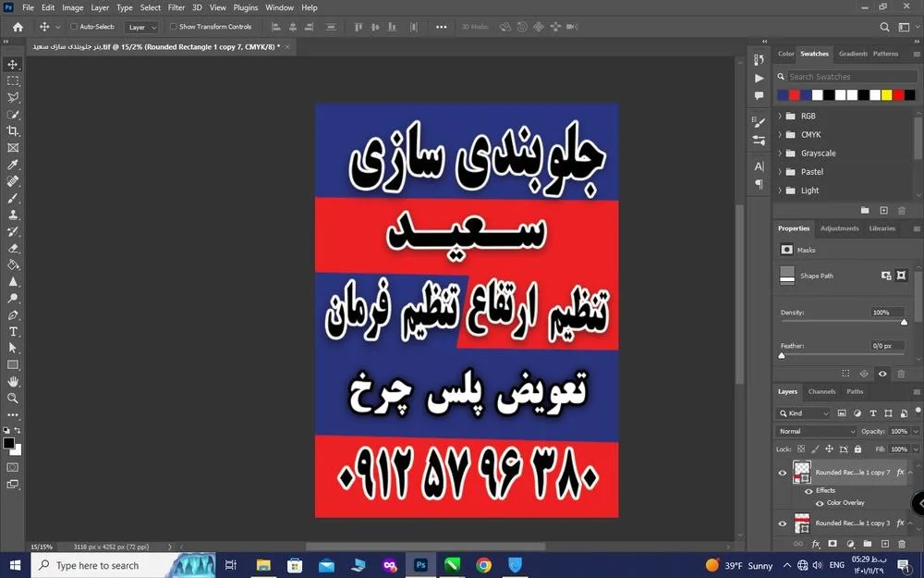Select the Eyedropper tool
This screenshot has width=924, height=578.
click(x=12, y=165)
